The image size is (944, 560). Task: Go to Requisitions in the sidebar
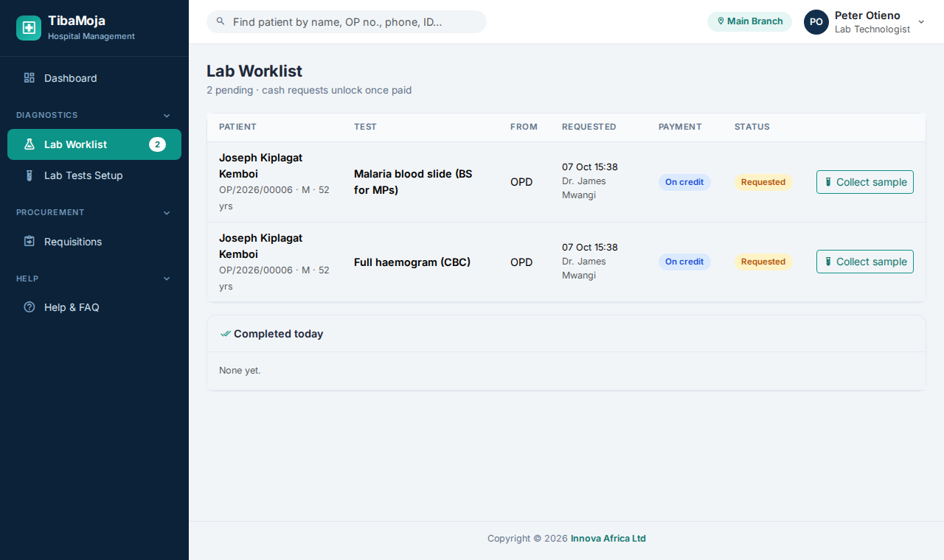[x=94, y=242]
